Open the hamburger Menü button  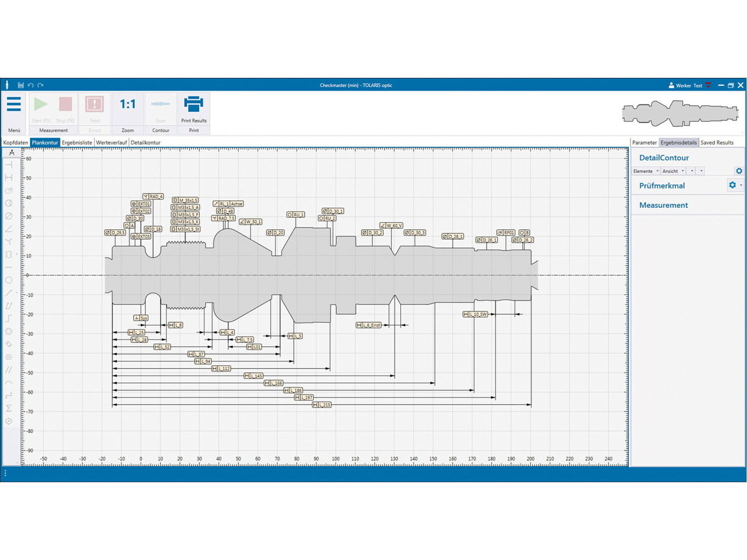tap(14, 105)
